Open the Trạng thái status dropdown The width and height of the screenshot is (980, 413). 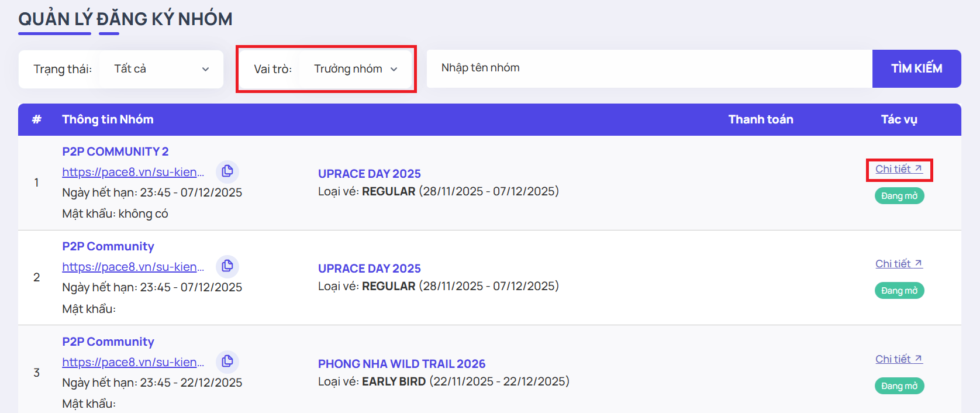(161, 69)
